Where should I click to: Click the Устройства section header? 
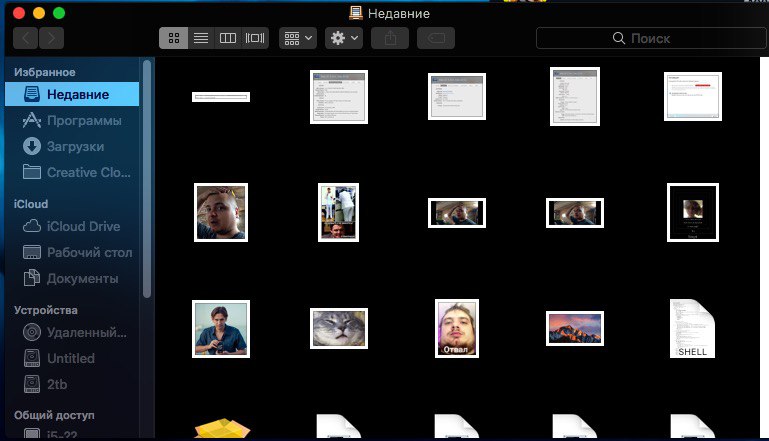(46, 310)
